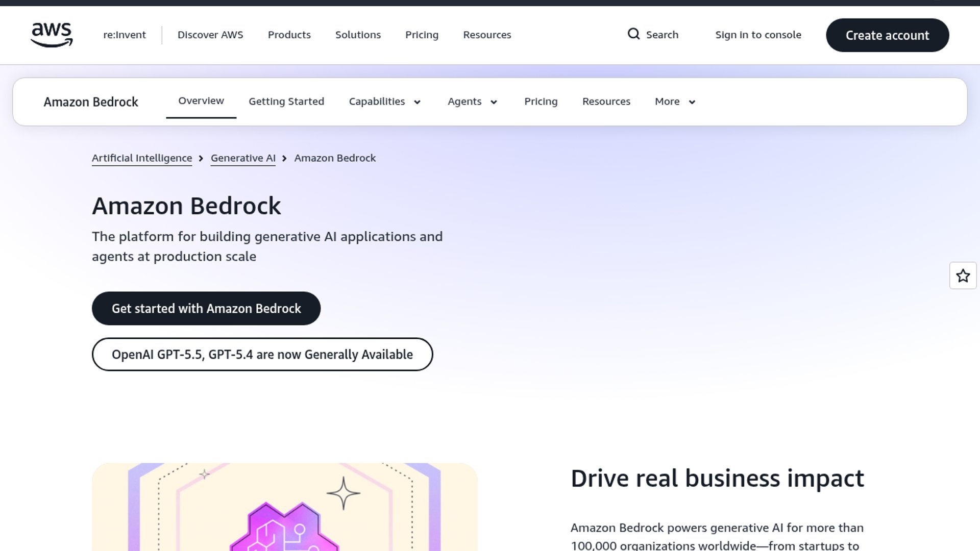Click the Amazon Bedrock page heading

coord(186,206)
